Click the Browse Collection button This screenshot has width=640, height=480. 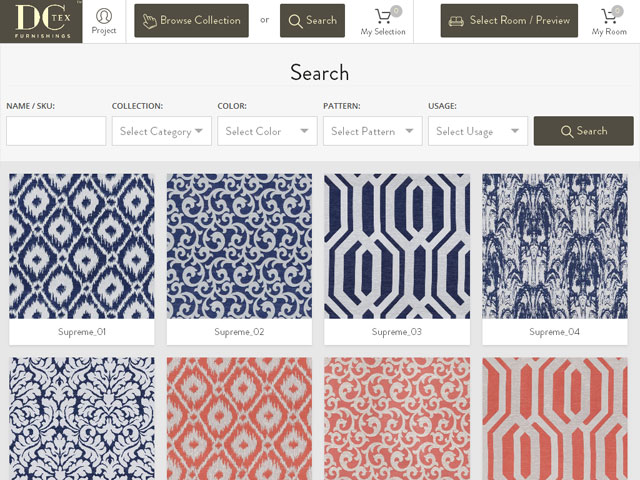tap(191, 21)
